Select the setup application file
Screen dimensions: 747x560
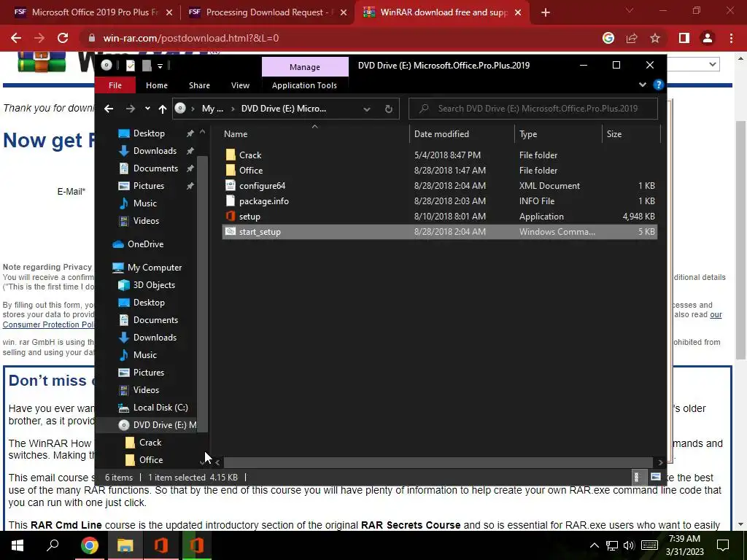[x=439, y=216]
